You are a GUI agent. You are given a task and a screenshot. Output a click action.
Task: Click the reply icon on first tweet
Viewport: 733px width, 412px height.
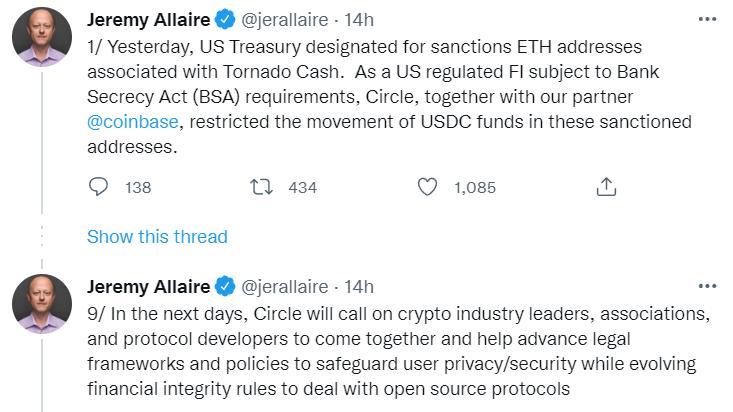[98, 187]
